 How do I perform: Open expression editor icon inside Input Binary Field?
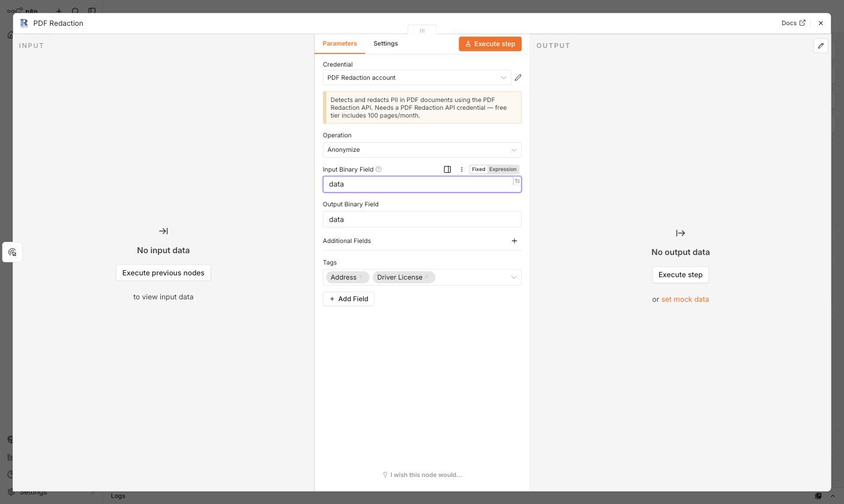(517, 181)
